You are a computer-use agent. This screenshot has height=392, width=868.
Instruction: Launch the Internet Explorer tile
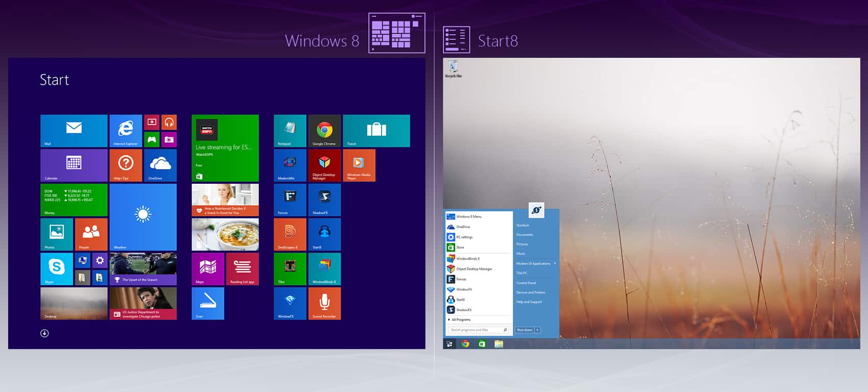[x=126, y=131]
